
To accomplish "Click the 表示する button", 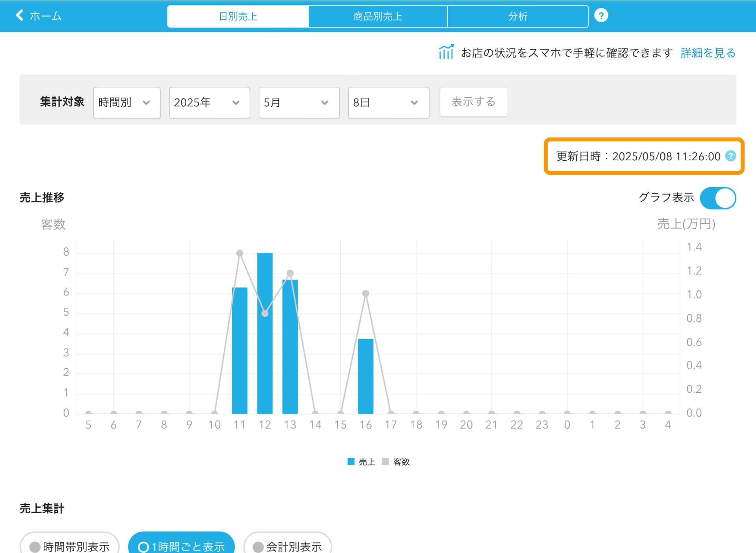I will click(474, 102).
